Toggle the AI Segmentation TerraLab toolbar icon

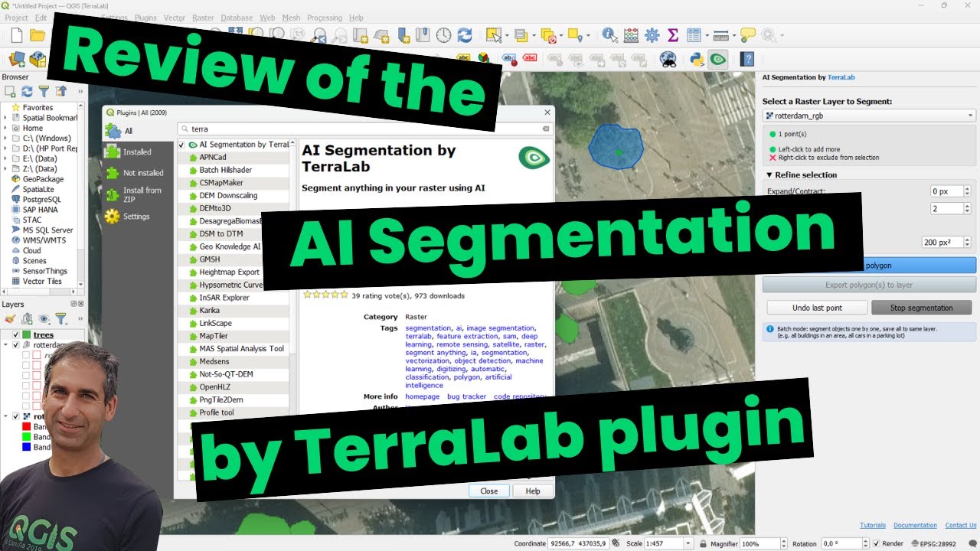[x=717, y=59]
